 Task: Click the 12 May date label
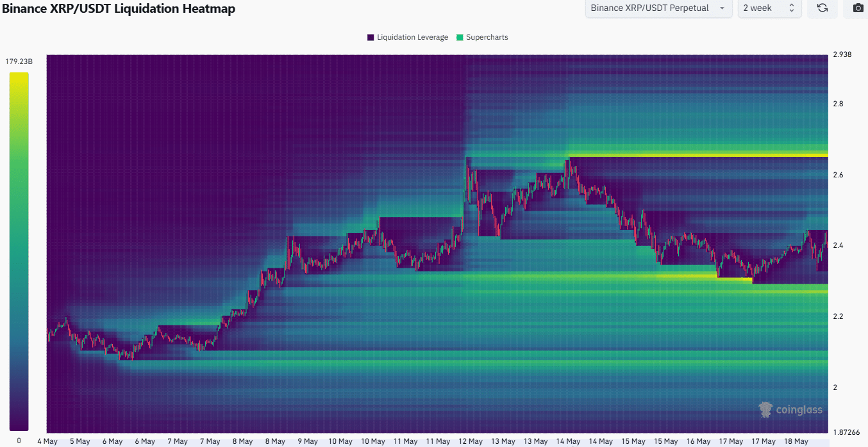pos(471,441)
